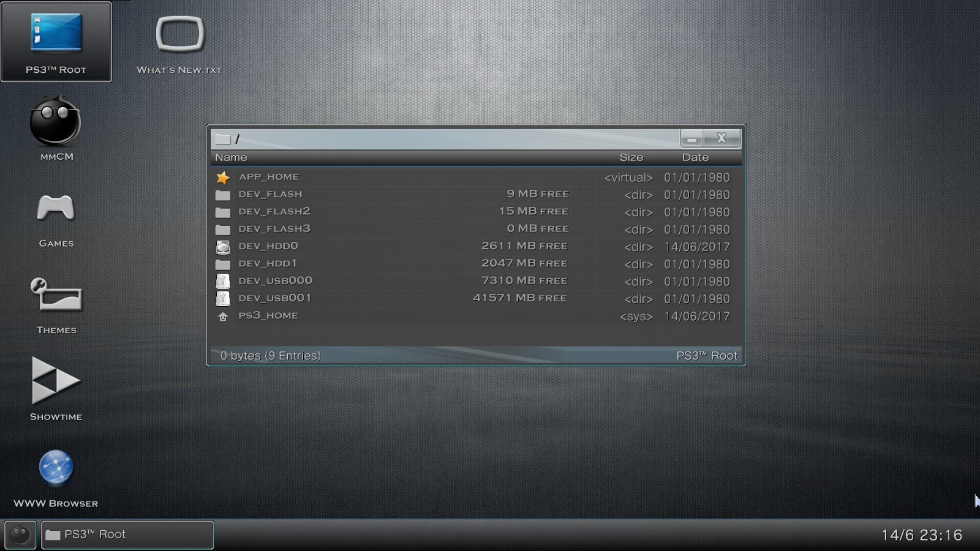This screenshot has width=980, height=551.
Task: Select the DEV_HDD1 entry name
Action: [268, 263]
